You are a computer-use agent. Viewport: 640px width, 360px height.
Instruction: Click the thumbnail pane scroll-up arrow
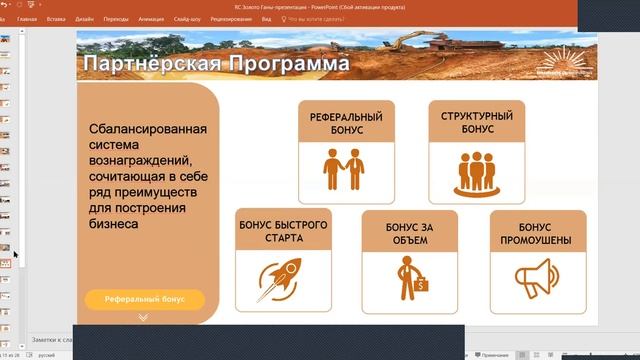[22, 31]
